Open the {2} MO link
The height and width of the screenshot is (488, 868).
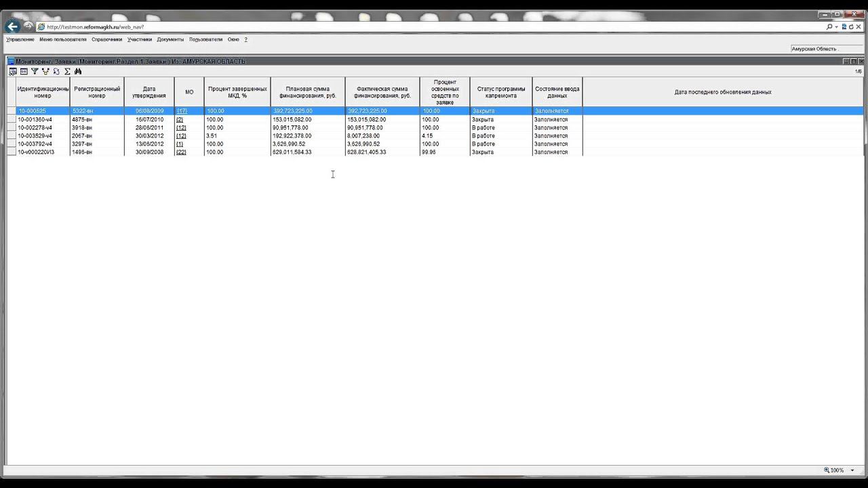point(180,119)
